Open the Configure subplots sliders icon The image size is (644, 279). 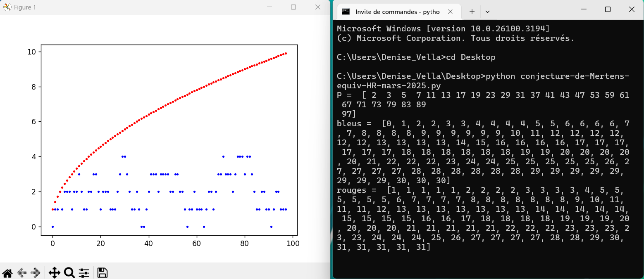point(84,273)
